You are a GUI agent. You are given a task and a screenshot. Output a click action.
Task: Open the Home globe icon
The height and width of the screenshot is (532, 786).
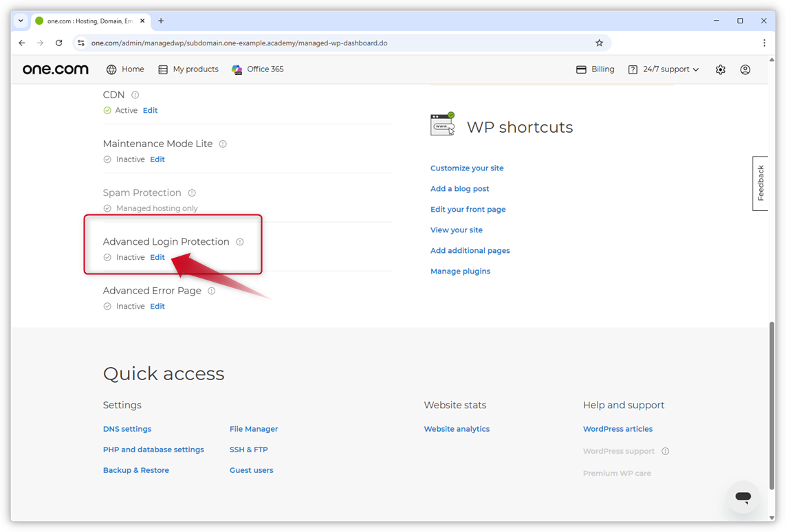pos(111,69)
